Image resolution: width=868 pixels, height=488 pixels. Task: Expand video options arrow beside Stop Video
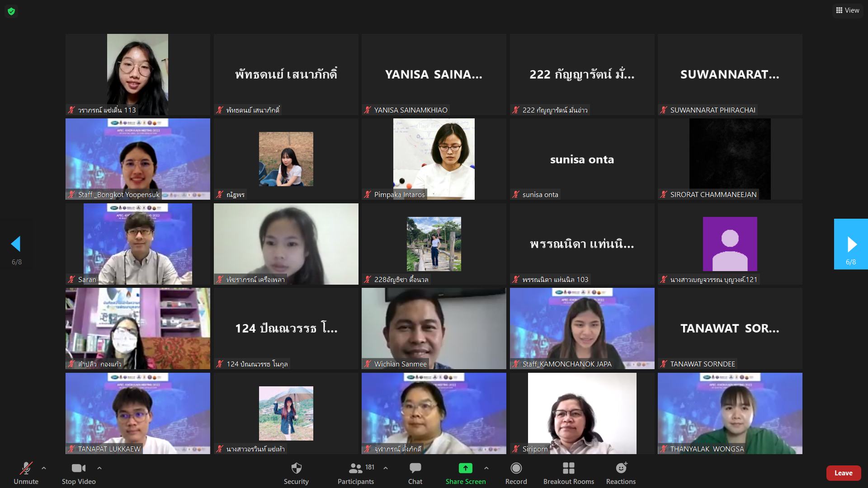coord(99,468)
